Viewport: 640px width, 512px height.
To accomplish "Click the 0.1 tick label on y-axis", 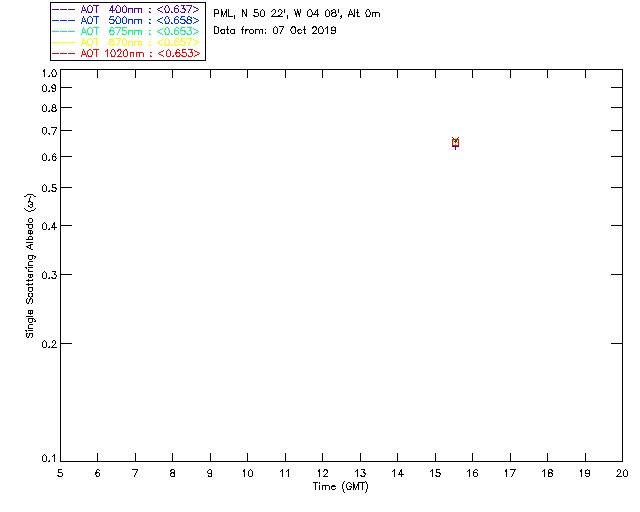I will [49, 459].
